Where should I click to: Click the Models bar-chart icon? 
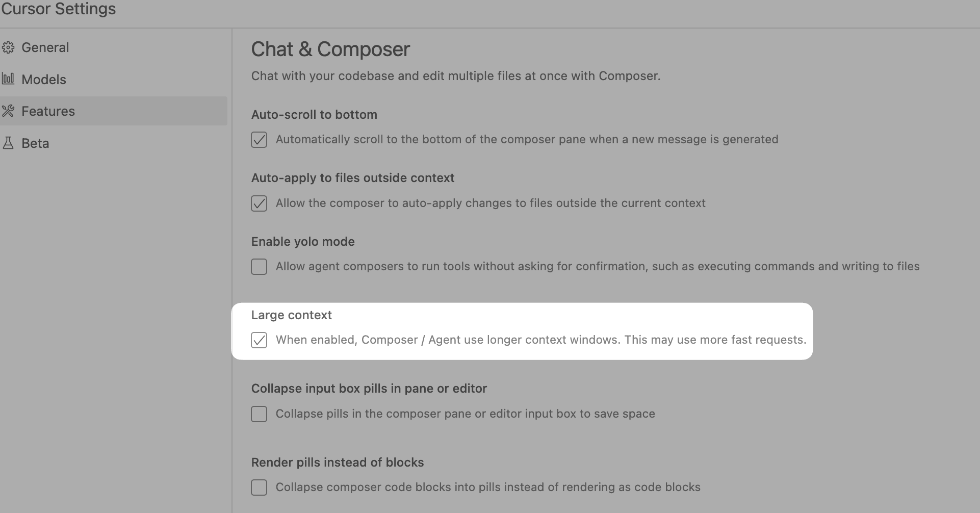[x=8, y=79]
